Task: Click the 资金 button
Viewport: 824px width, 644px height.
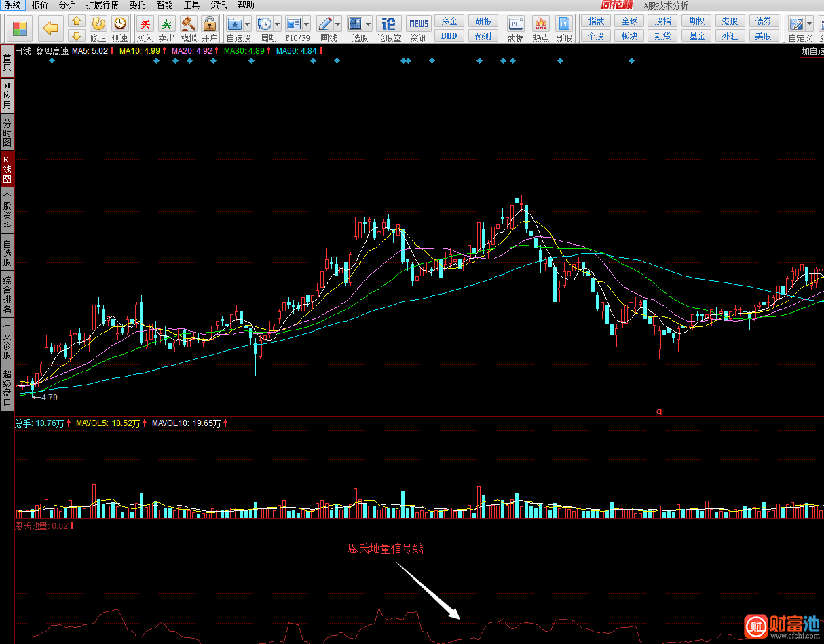Action: [x=449, y=22]
